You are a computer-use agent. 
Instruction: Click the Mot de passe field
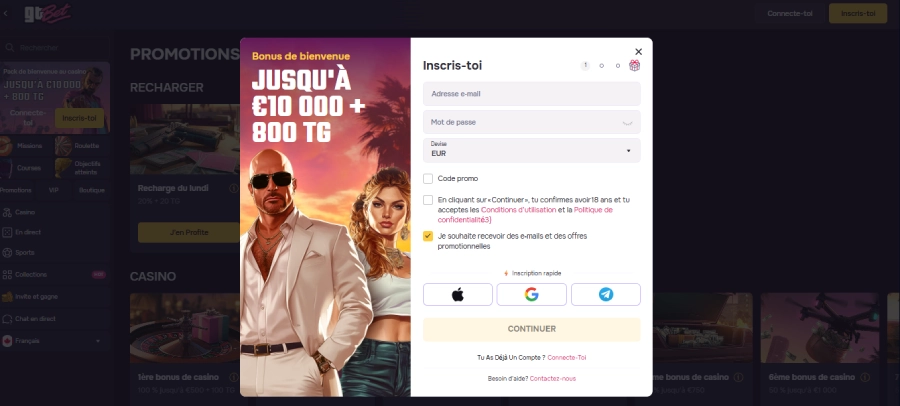point(532,122)
